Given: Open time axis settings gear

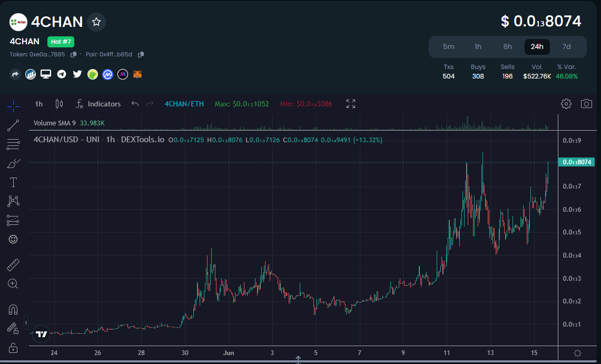Looking at the screenshot, I should pos(578,353).
